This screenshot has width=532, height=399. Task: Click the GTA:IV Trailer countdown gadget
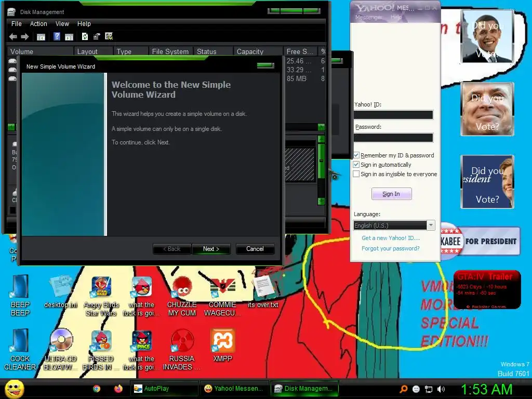pos(487,290)
